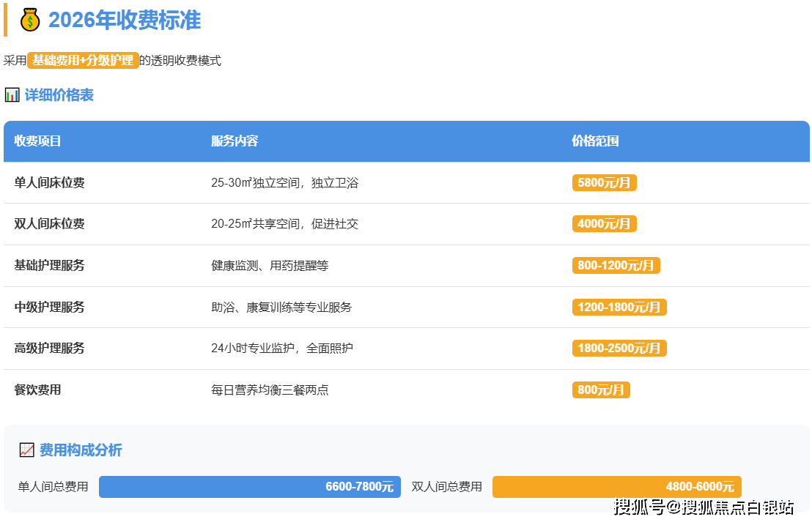This screenshot has height=525, width=812.
Task: Click the 收费项目 column header
Action: click(38, 141)
